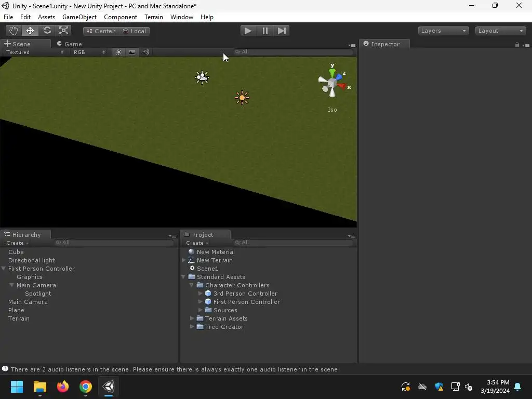Expand 3rd Person Controller prefab
532x399 pixels.
200,293
